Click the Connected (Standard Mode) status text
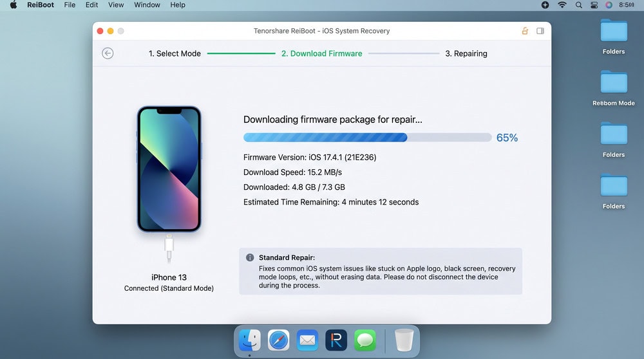 [x=169, y=288]
